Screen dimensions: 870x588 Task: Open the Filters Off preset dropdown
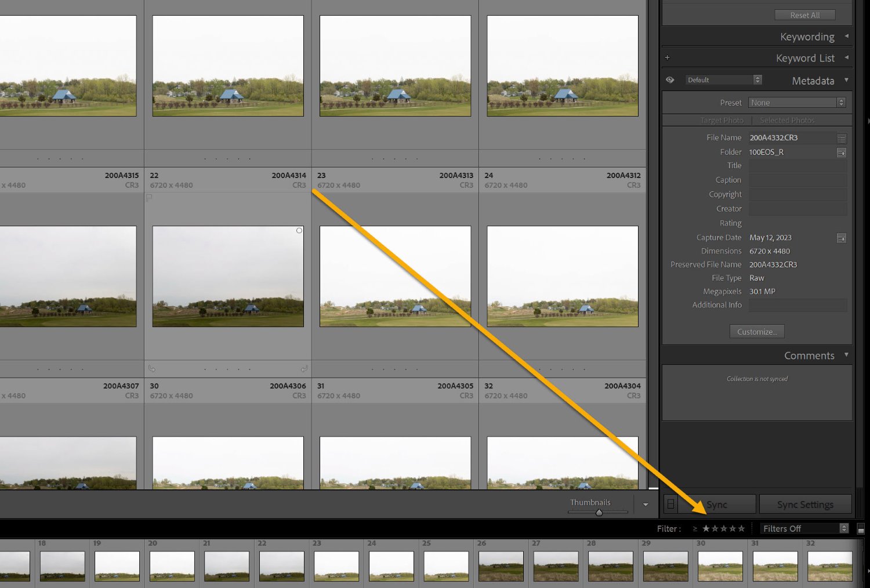(803, 528)
